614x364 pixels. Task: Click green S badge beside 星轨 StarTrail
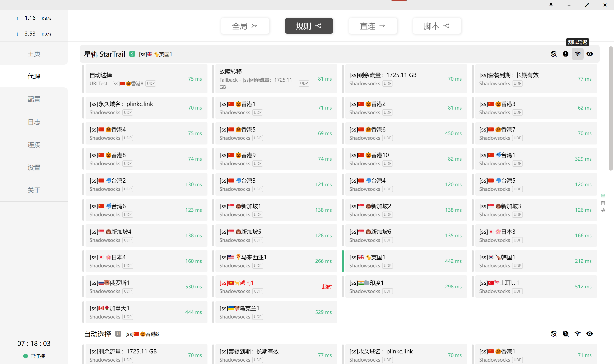132,54
